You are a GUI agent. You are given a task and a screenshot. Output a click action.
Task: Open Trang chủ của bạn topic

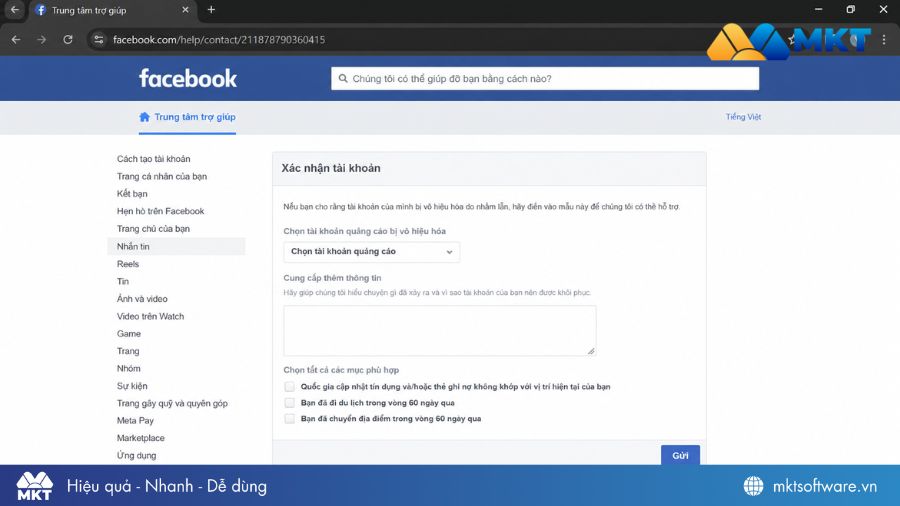click(153, 229)
